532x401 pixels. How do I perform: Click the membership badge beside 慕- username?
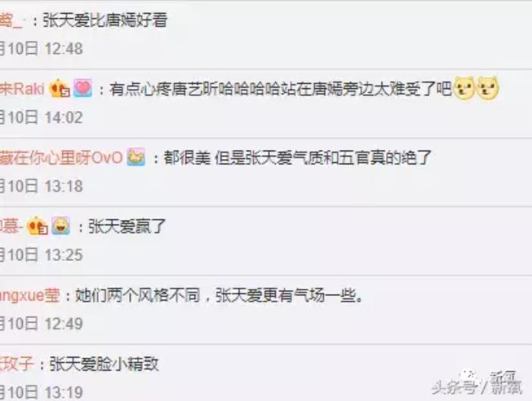coord(37,226)
